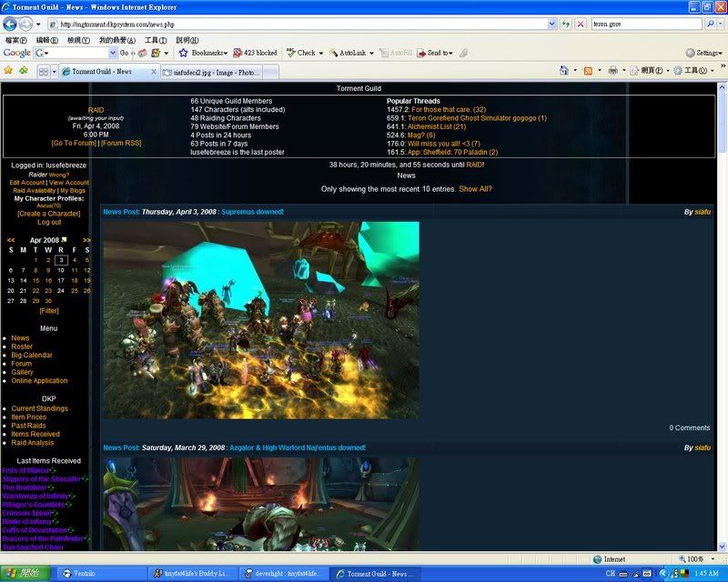The height and width of the screenshot is (582, 728).
Task: Click the page vertical scrollbar down arrow
Action: (722, 547)
